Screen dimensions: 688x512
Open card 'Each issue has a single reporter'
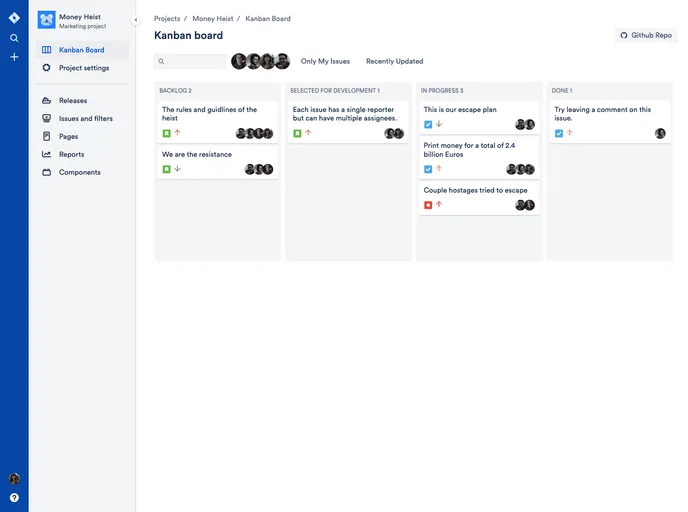348,122
